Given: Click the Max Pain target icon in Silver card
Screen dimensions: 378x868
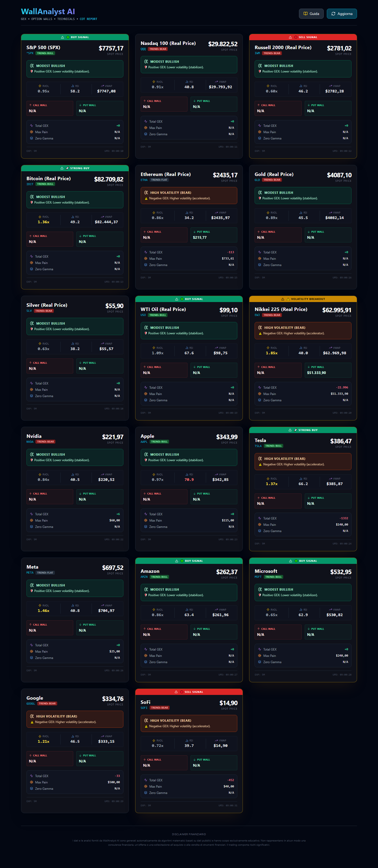Looking at the screenshot, I should click(31, 389).
